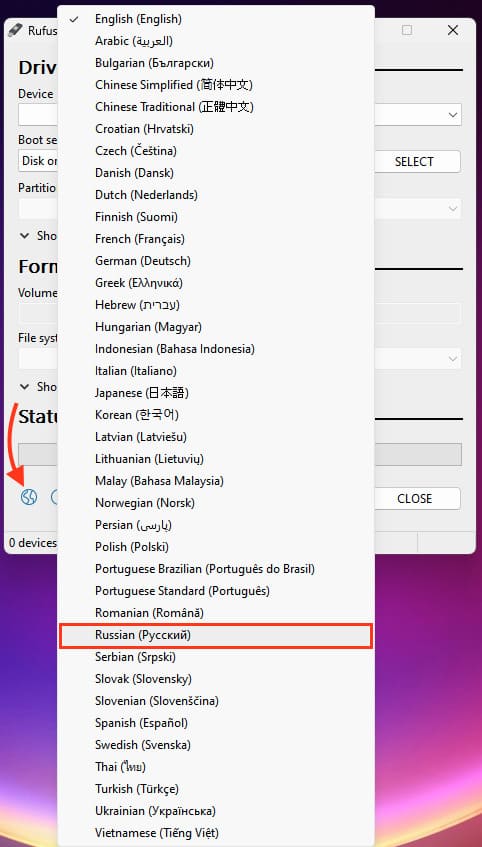Expand the advanced drive properties chevron
This screenshot has width=482, height=847.
tap(24, 236)
